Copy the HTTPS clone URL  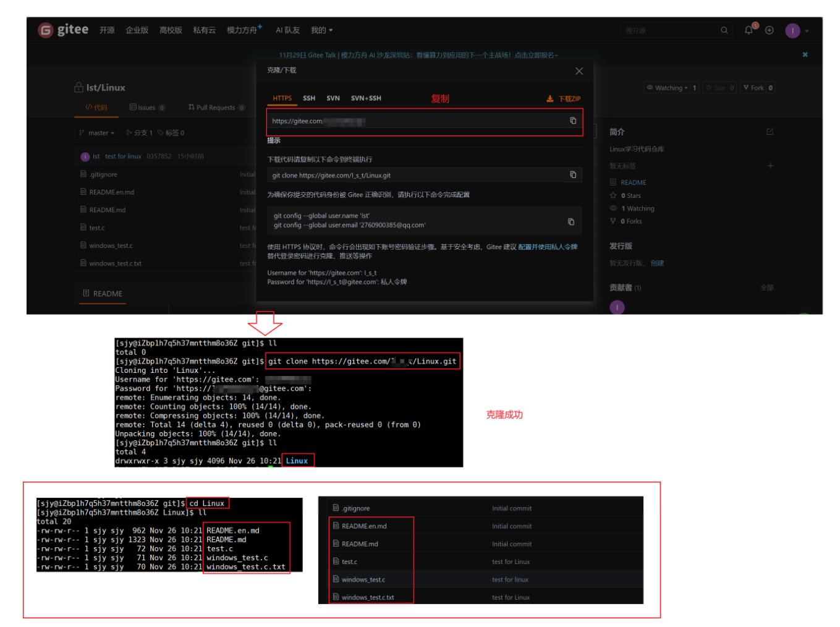point(573,121)
